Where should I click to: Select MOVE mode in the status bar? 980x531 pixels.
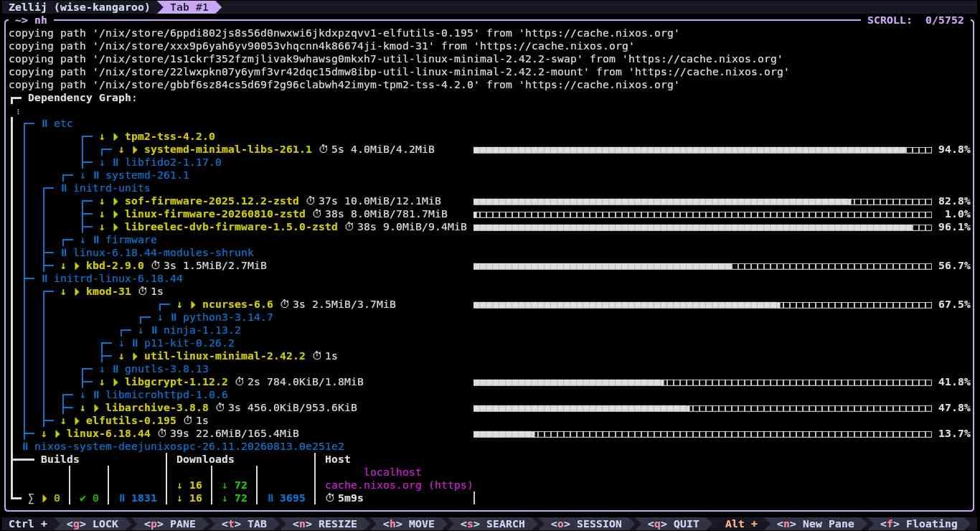408,524
